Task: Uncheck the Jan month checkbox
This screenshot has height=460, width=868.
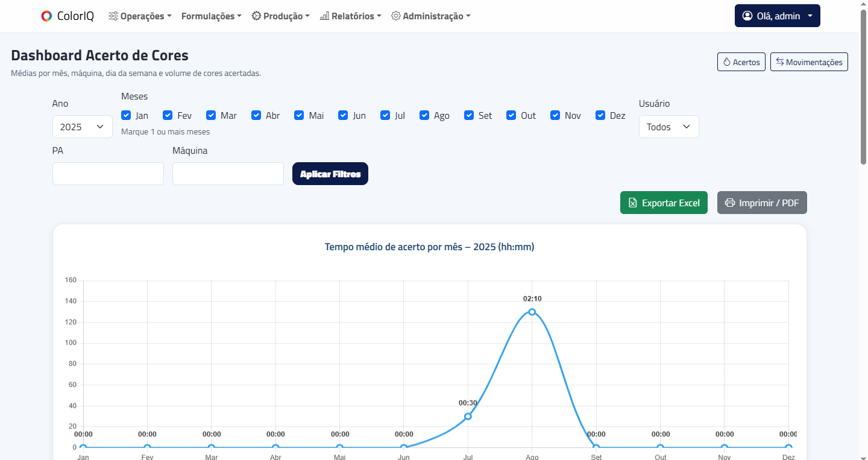Action: (126, 115)
